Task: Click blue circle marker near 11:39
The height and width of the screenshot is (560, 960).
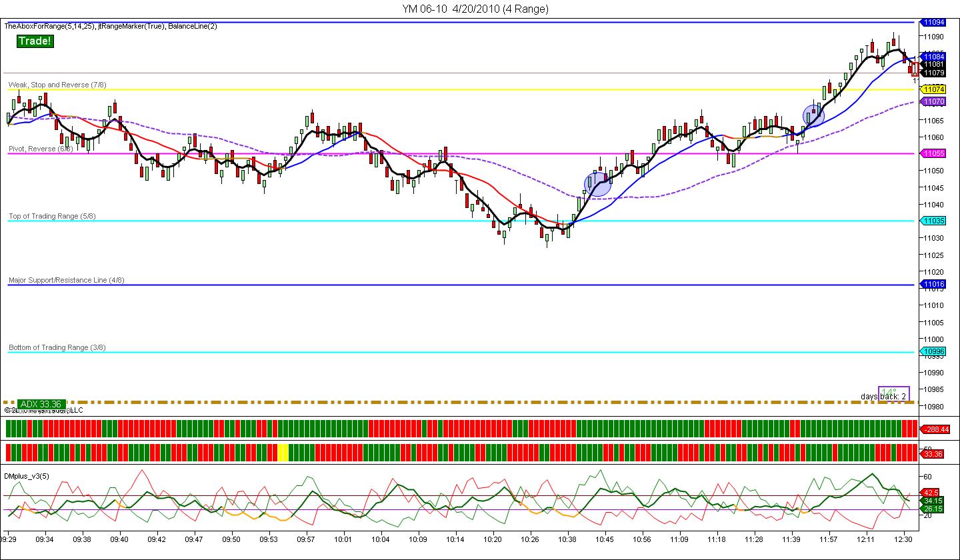Action: [x=813, y=115]
